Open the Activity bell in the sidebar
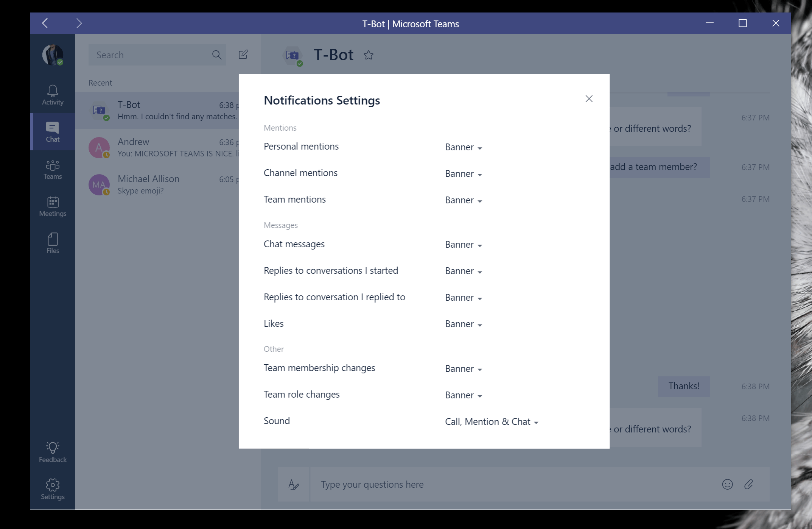The height and width of the screenshot is (529, 812). click(53, 95)
